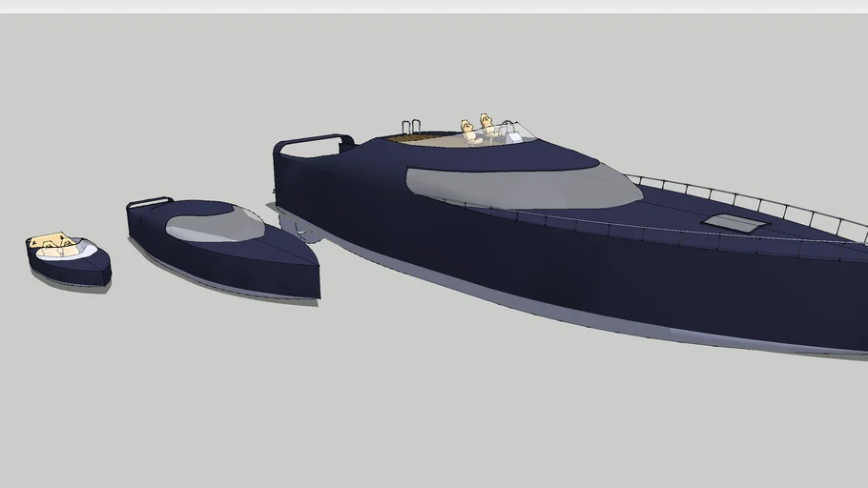Screen dimensions: 868x488
Task: Pick the wooden flybridge deck surface
Action: [x=424, y=141]
